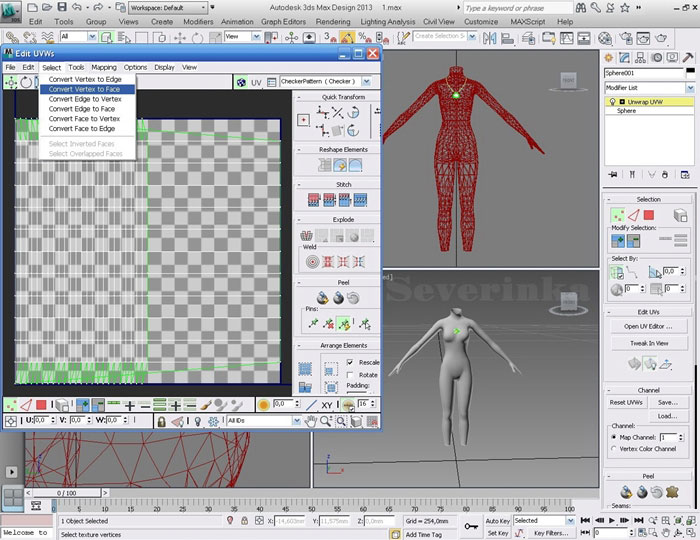Click Weld target circular icon
The height and width of the screenshot is (540, 700).
coord(312,262)
